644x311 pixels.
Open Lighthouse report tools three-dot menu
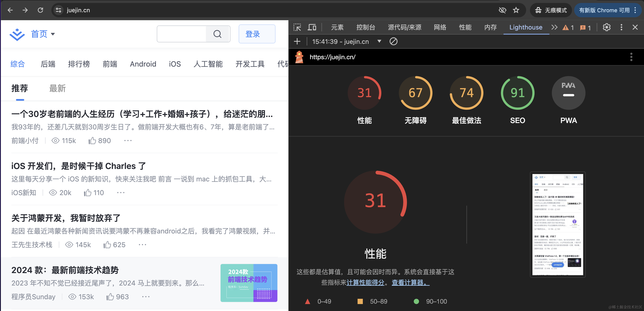click(631, 57)
